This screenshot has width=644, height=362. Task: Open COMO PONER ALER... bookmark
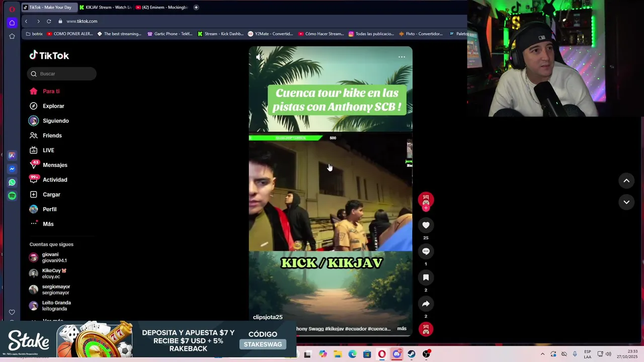click(70, 34)
